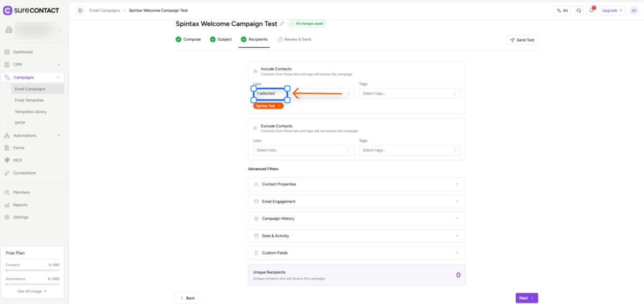The image size is (644, 304).
Task: Expand the CRM menu
Action: (33, 64)
